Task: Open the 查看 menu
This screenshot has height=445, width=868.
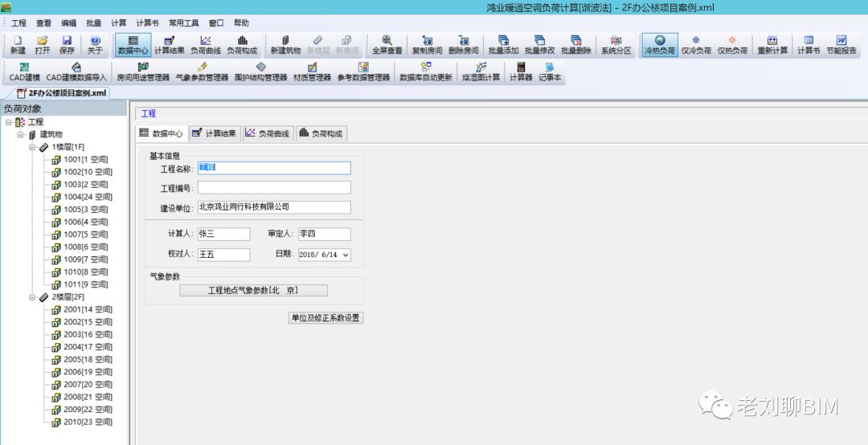Action: coord(43,23)
